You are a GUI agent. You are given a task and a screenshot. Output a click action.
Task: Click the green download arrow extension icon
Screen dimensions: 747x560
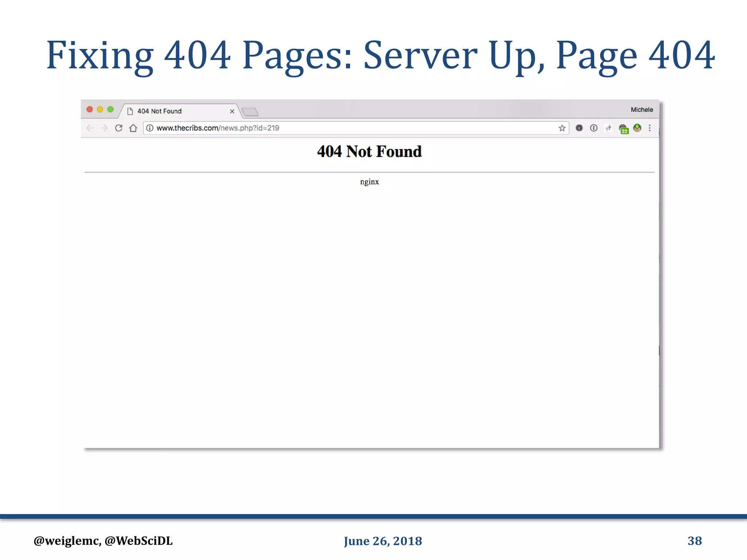[637, 128]
